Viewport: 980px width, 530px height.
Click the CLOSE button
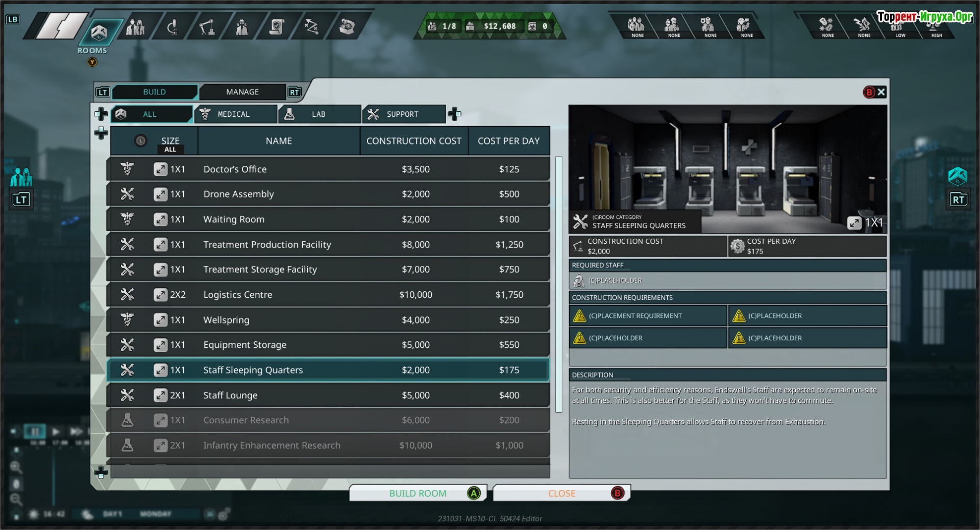(x=561, y=493)
